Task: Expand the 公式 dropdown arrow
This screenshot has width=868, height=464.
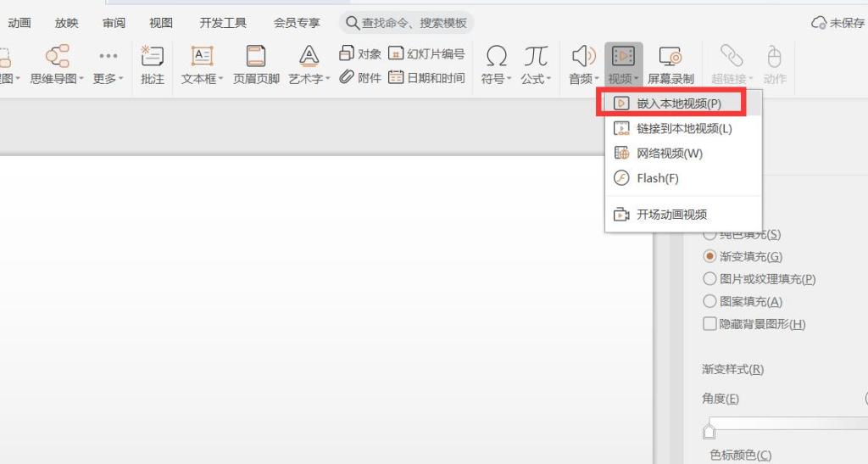Action: click(548, 79)
